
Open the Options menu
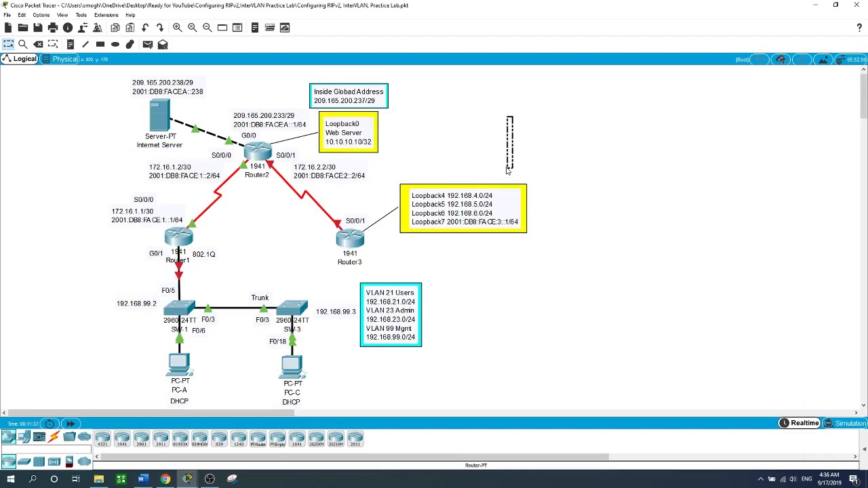pyautogui.click(x=41, y=15)
